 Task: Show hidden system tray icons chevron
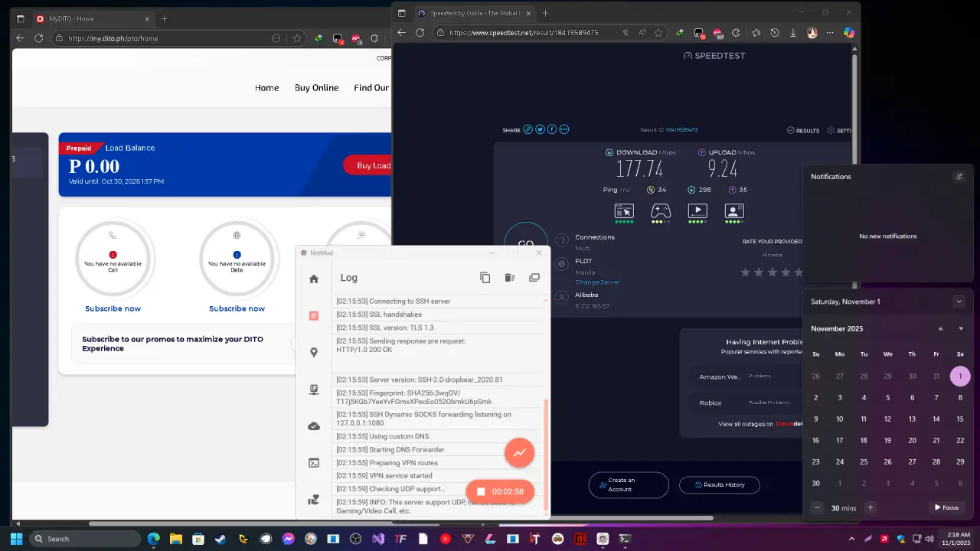coord(851,539)
